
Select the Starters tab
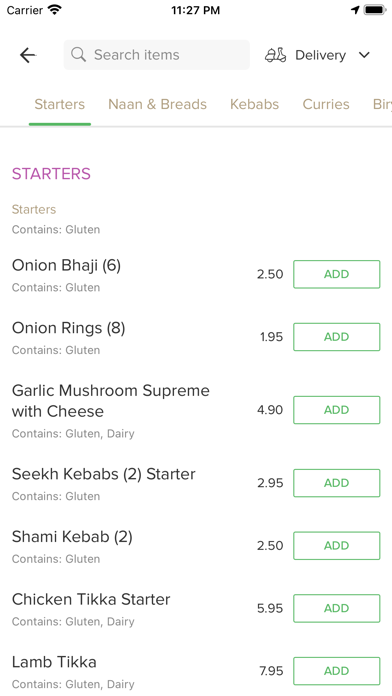pyautogui.click(x=59, y=104)
